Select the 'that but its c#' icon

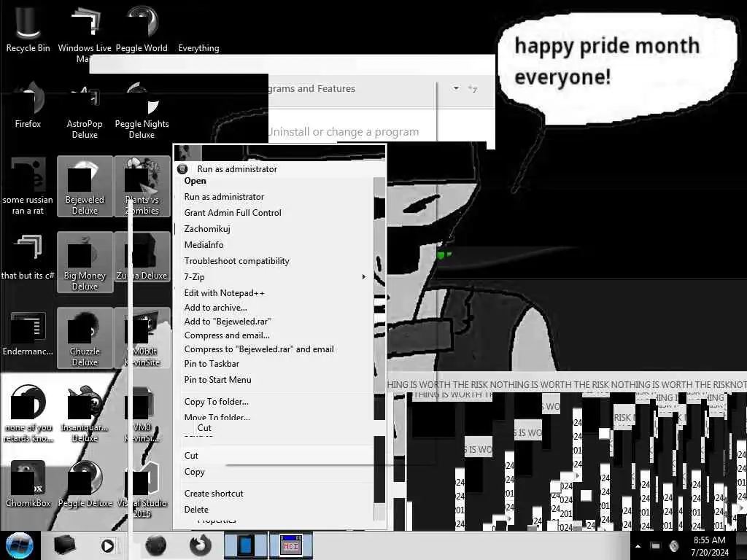pos(28,257)
